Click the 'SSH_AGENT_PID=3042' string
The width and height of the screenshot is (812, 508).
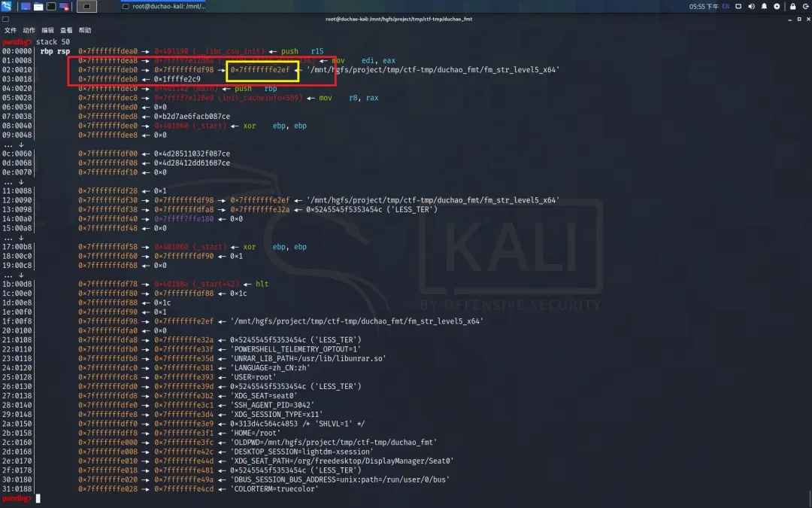click(x=272, y=405)
